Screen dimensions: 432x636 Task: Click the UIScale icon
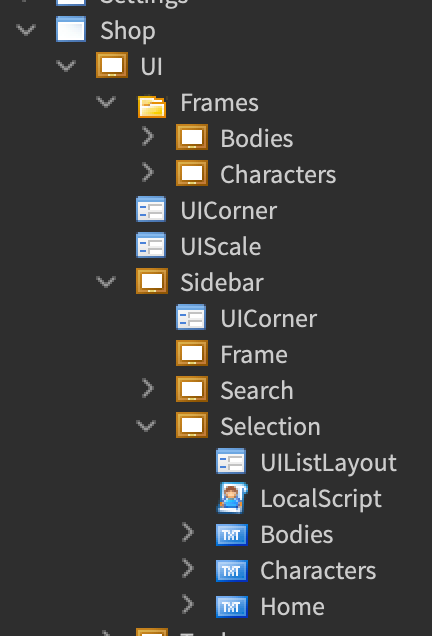pyautogui.click(x=151, y=245)
